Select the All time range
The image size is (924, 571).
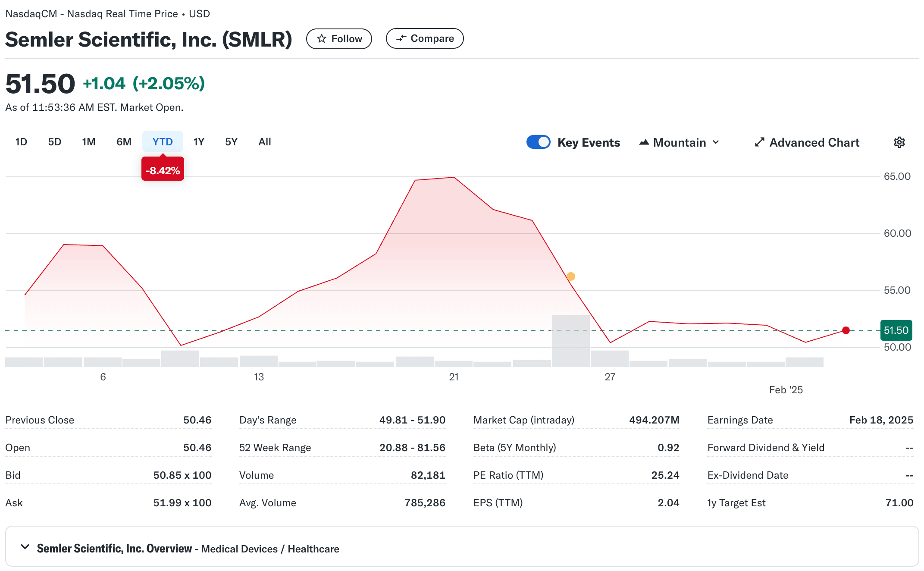264,142
